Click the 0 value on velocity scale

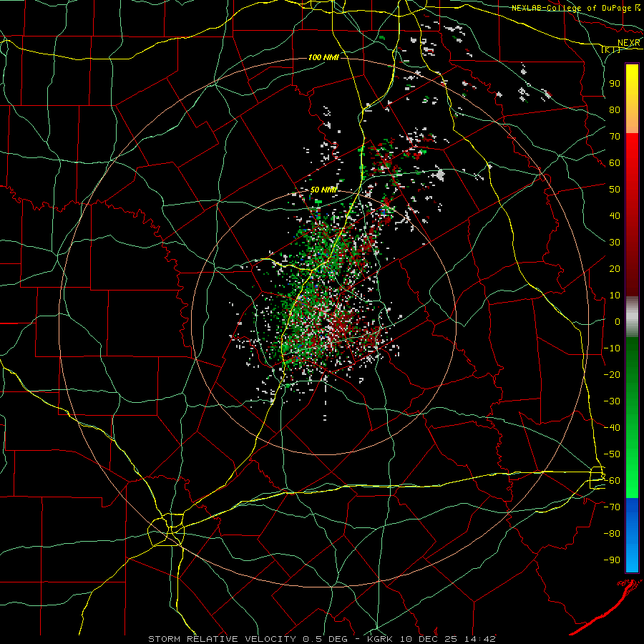(618, 321)
